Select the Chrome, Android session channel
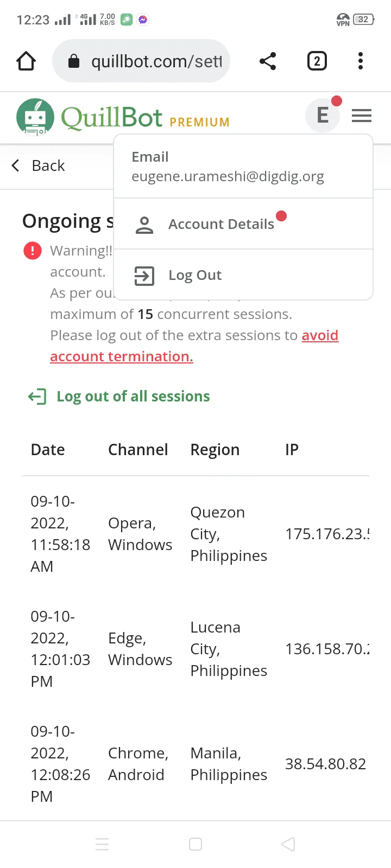This screenshot has height=868, width=391. click(x=138, y=764)
